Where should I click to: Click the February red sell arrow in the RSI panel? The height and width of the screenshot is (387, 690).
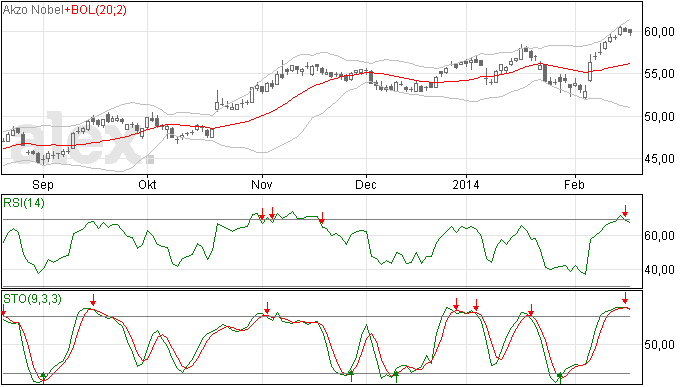coord(625,210)
